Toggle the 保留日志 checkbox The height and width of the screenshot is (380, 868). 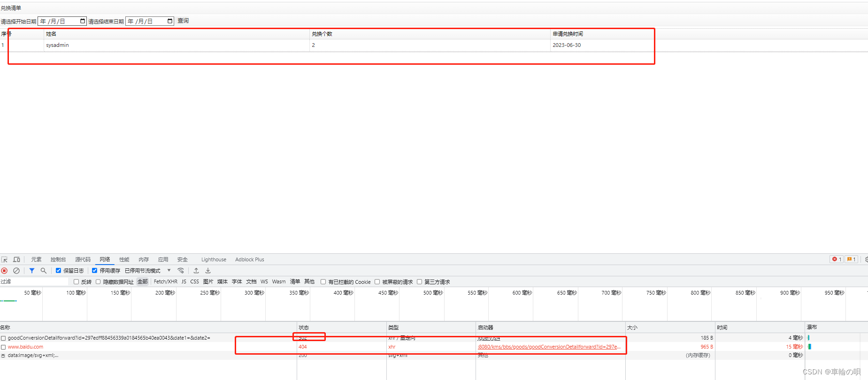click(58, 271)
